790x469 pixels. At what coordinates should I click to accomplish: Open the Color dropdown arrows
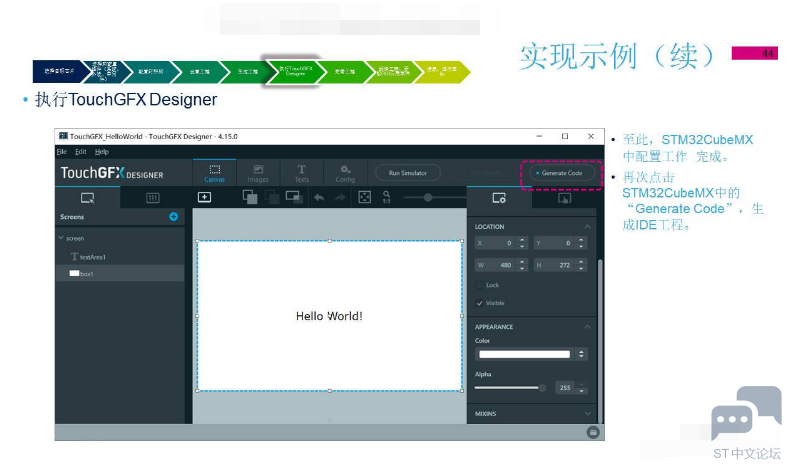[581, 354]
